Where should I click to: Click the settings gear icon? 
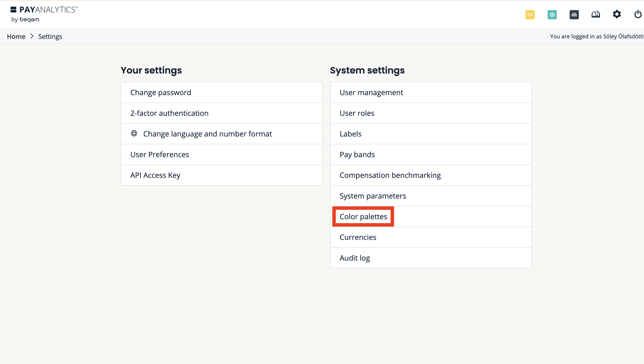click(617, 14)
